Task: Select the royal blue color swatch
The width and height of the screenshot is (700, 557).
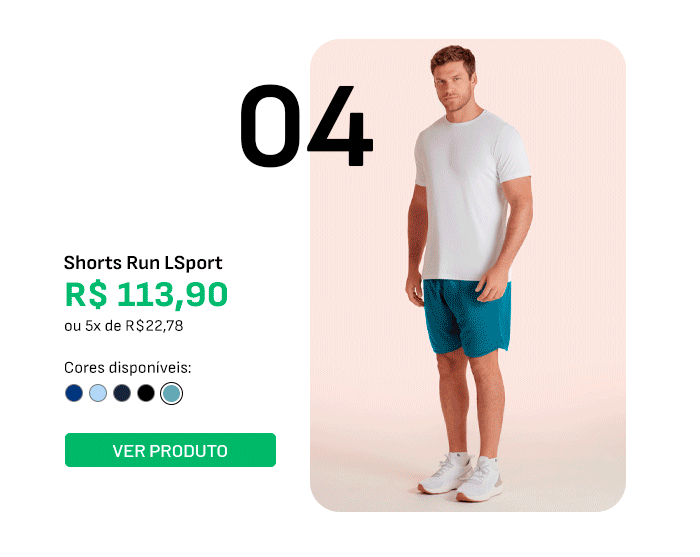Action: coord(74,393)
